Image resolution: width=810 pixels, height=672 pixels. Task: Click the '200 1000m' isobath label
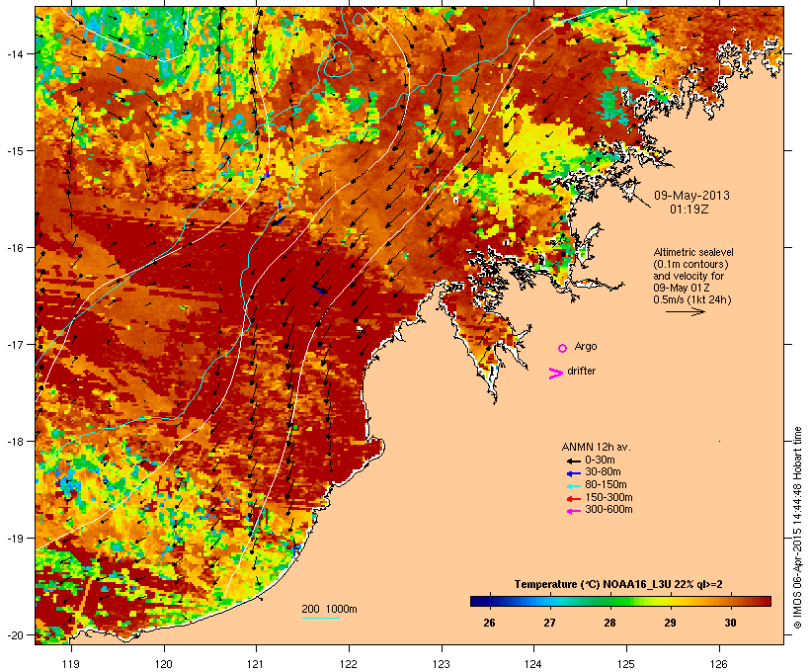click(329, 609)
